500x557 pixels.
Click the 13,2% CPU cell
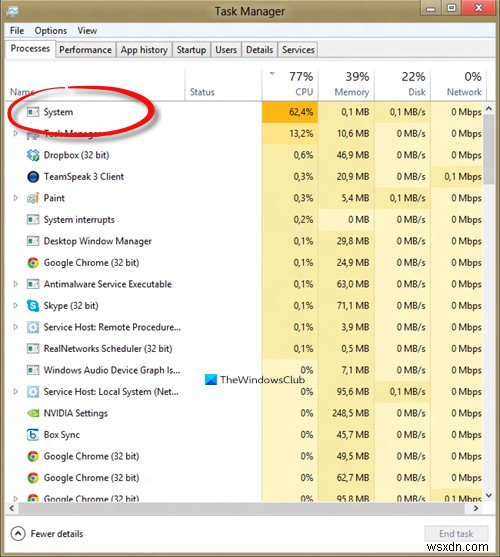tap(290, 134)
